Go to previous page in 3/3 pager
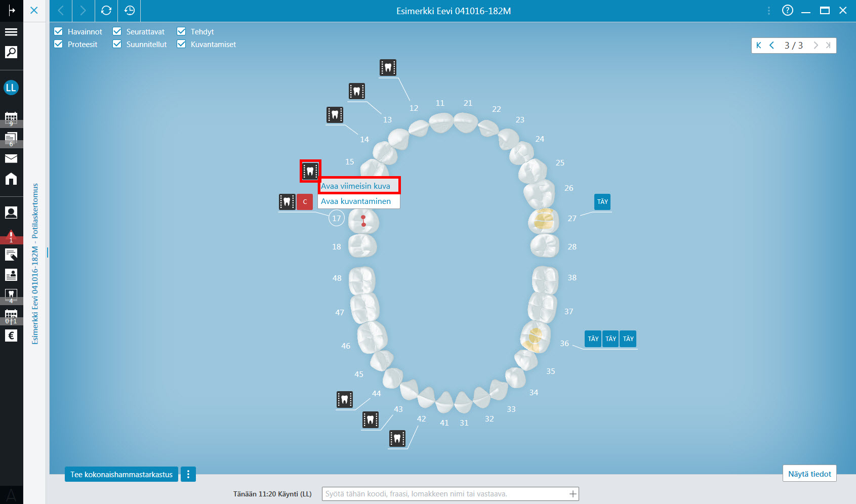Screen dimensions: 856x504 (x=772, y=45)
